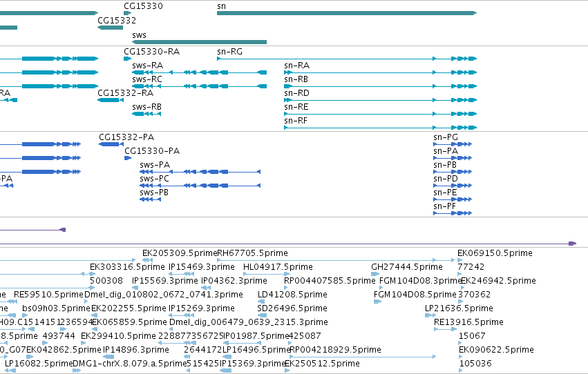The width and height of the screenshot is (588, 374).
Task: Click the RH67705.5prime EST label
Action: click(x=252, y=253)
